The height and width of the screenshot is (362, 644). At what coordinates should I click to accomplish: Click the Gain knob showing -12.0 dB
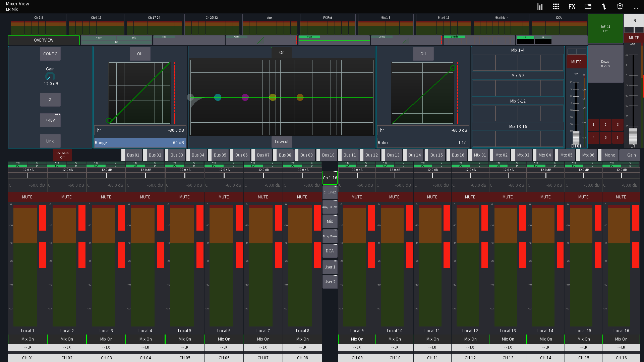pos(50,77)
